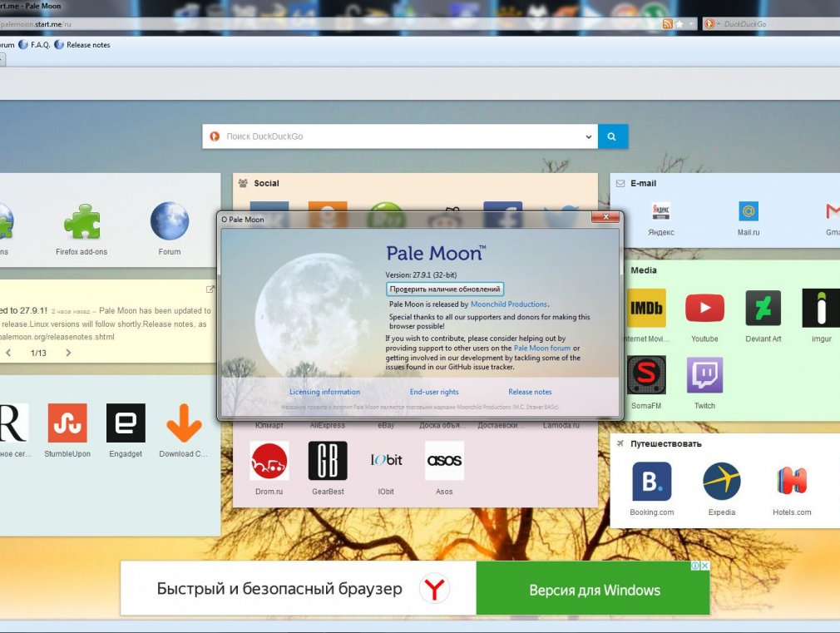Open the Drom.ru shortcut icon
Screen dimensions: 840x633
pos(269,461)
